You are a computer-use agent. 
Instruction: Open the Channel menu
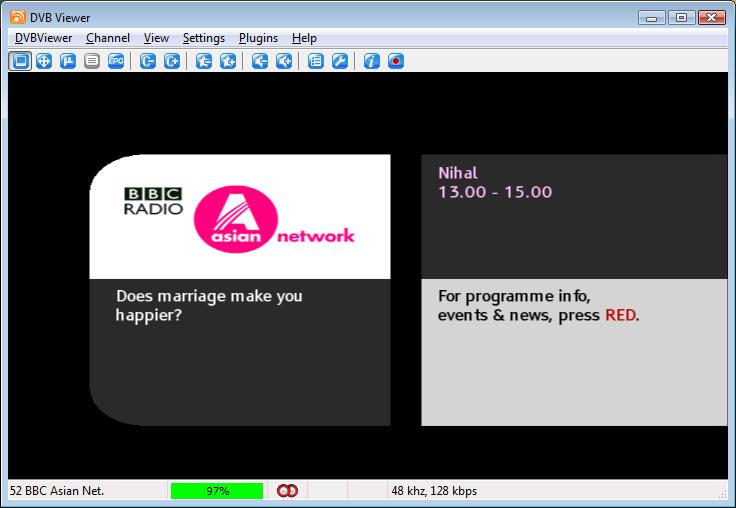pyautogui.click(x=108, y=38)
